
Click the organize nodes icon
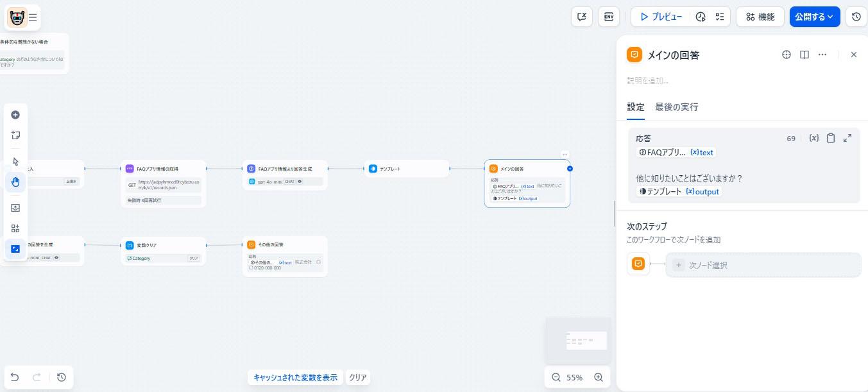click(x=15, y=228)
